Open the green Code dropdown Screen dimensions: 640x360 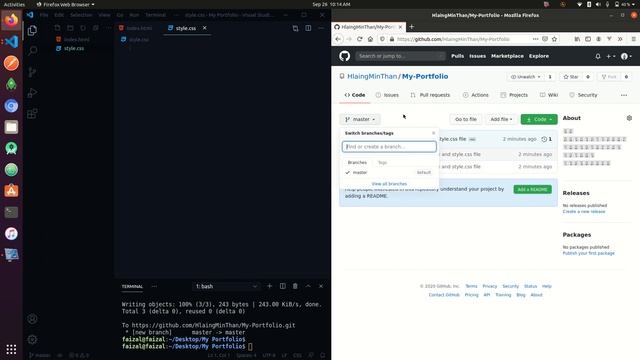tap(539, 119)
